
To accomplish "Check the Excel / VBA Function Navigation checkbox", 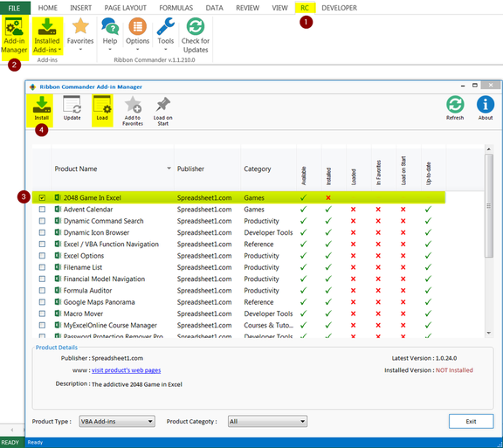I will pos(42,244).
